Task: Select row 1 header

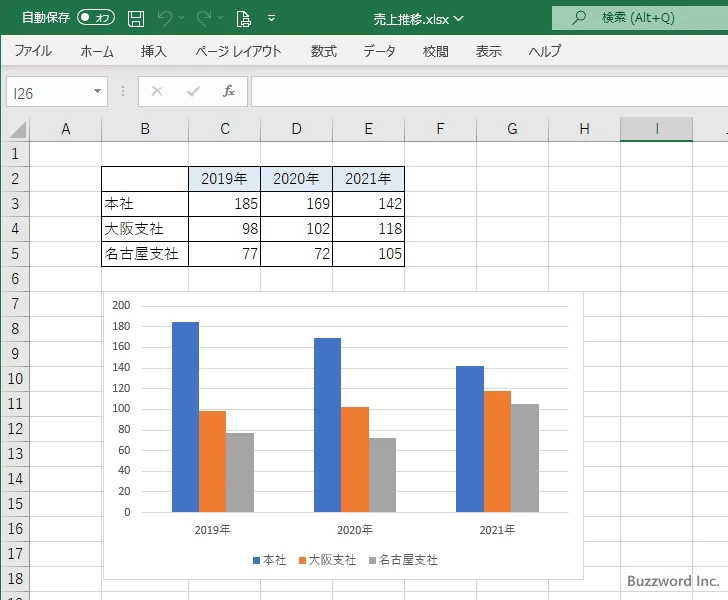Action: (x=15, y=154)
